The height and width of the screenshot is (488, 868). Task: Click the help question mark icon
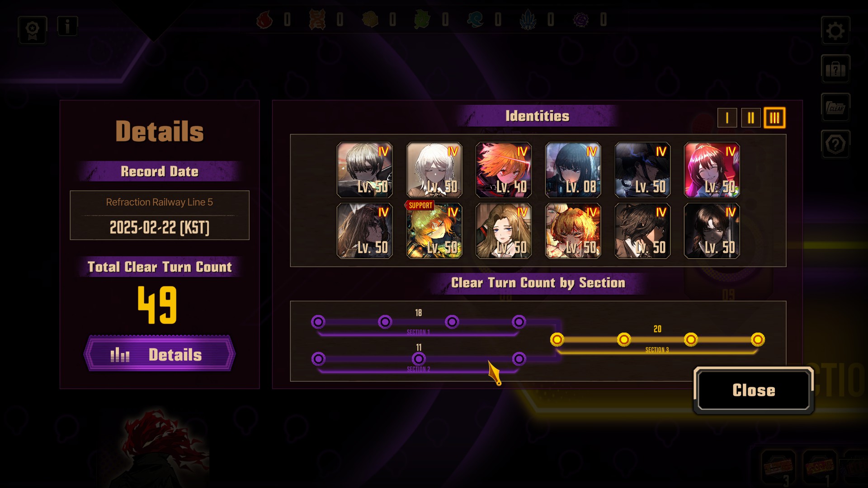[x=835, y=144]
